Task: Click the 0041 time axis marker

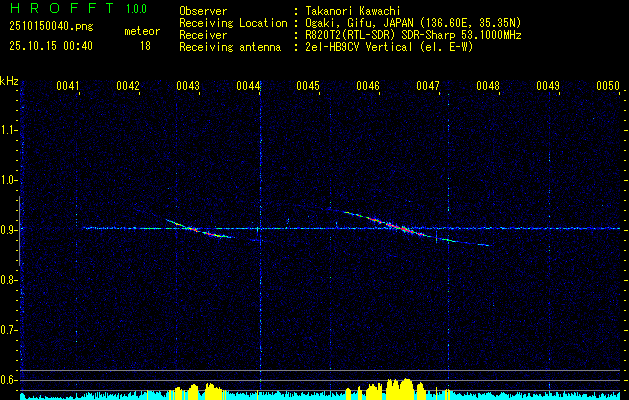Action: pos(68,86)
